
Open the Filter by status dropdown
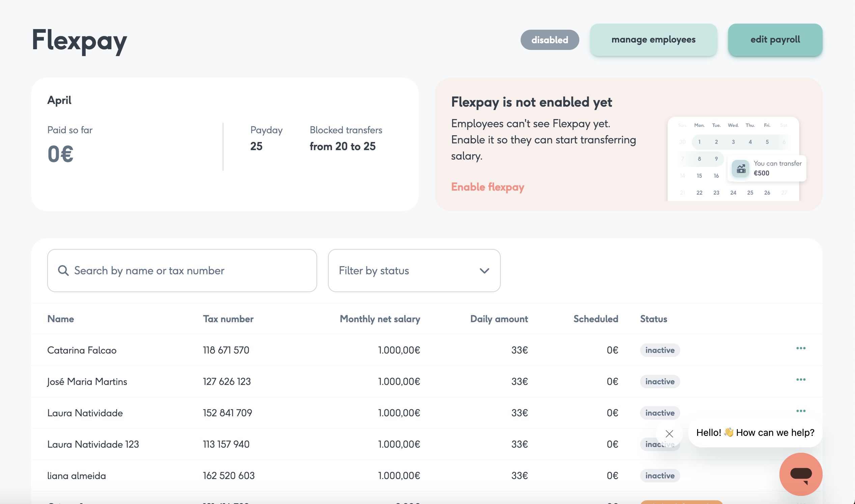414,270
